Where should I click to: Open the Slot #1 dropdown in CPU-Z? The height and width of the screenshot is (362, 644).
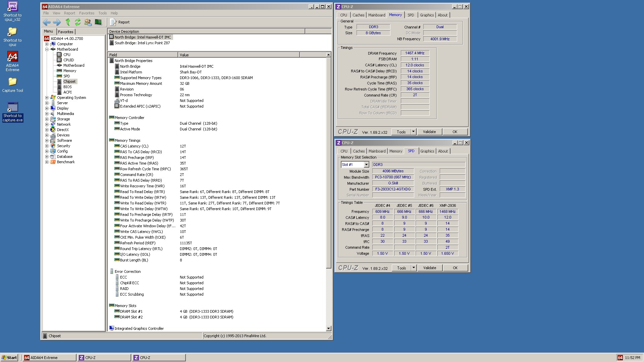pos(366,165)
